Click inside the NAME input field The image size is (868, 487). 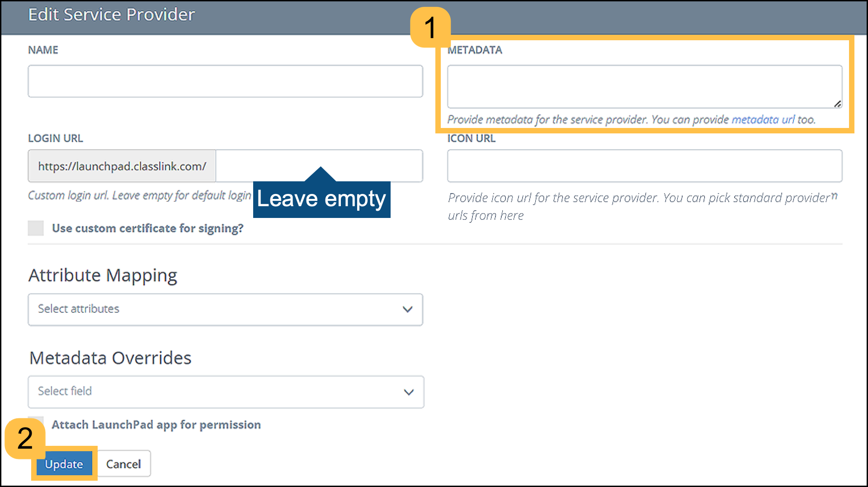[225, 81]
